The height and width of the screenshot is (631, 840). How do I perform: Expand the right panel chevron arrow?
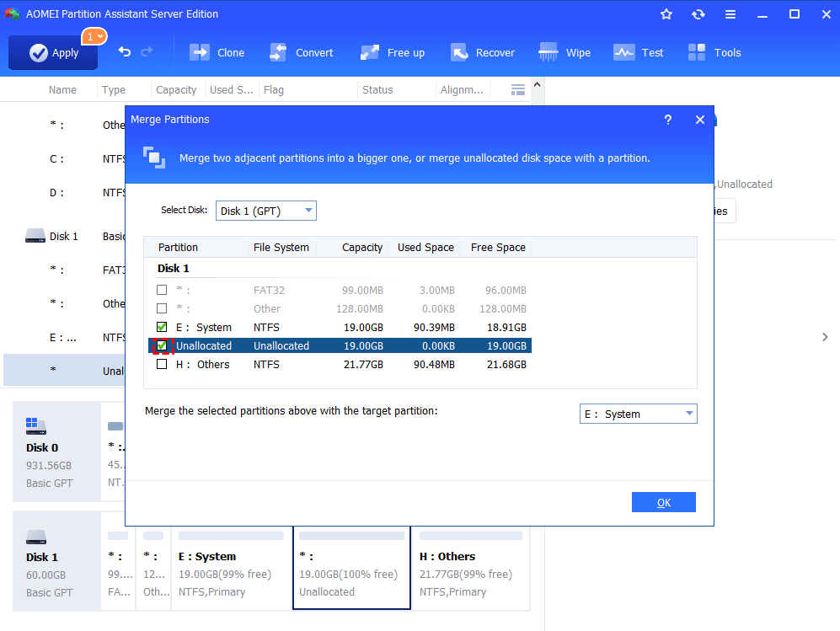coord(825,337)
